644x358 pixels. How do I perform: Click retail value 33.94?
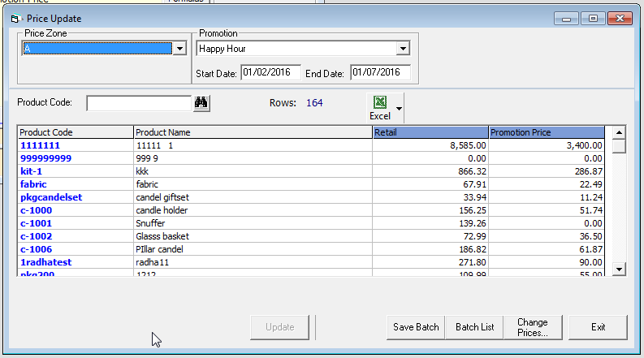(474, 197)
